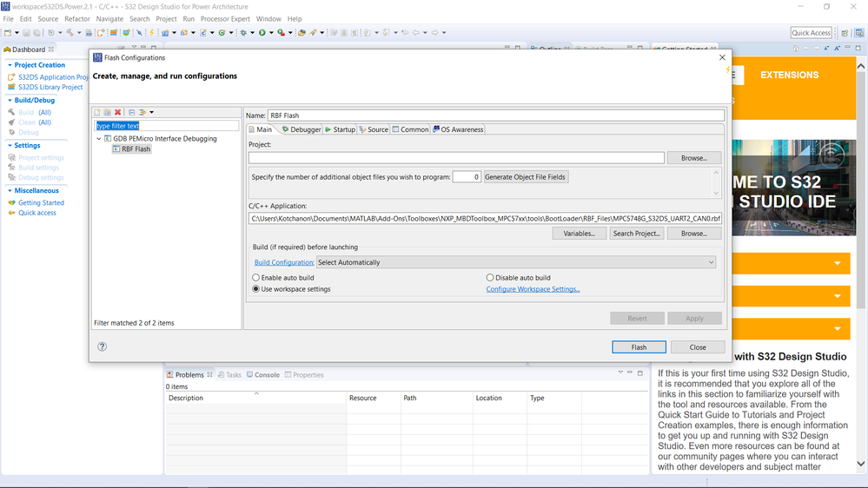868x488 pixels.
Task: Click the Flash lightning bolt toolbar icon
Action: 151,33
